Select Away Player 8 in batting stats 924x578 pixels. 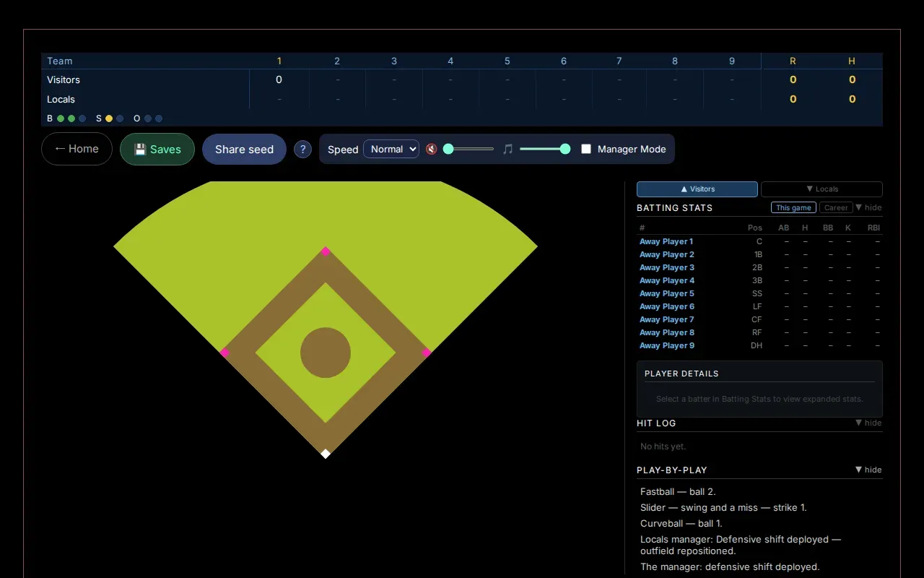pos(667,332)
